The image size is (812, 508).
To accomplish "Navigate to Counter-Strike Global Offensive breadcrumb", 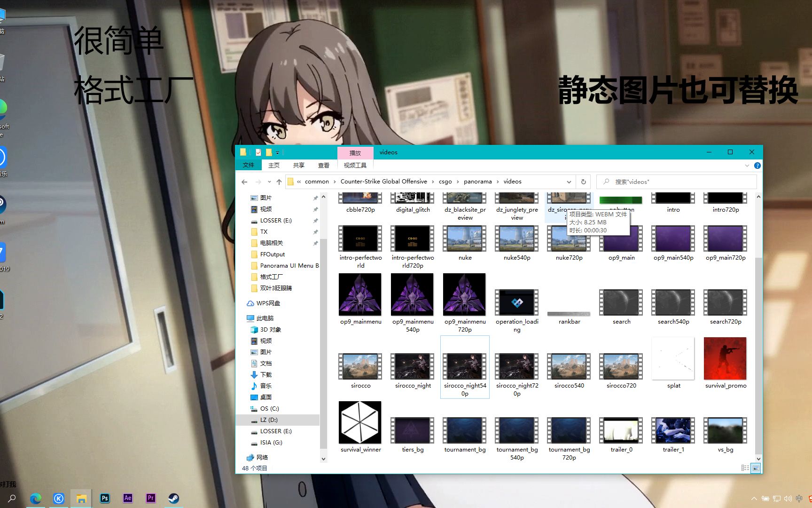I will pyautogui.click(x=384, y=182).
